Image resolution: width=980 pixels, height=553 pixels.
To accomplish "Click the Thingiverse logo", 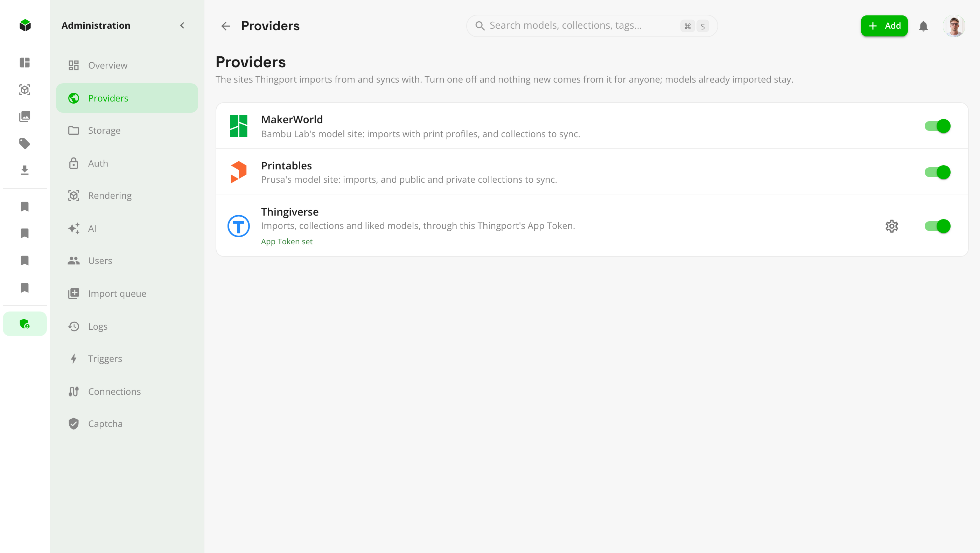I will point(239,226).
